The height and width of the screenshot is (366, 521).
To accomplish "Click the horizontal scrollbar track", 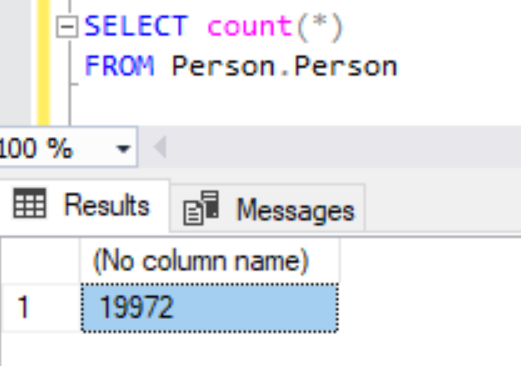I will coord(345,147).
